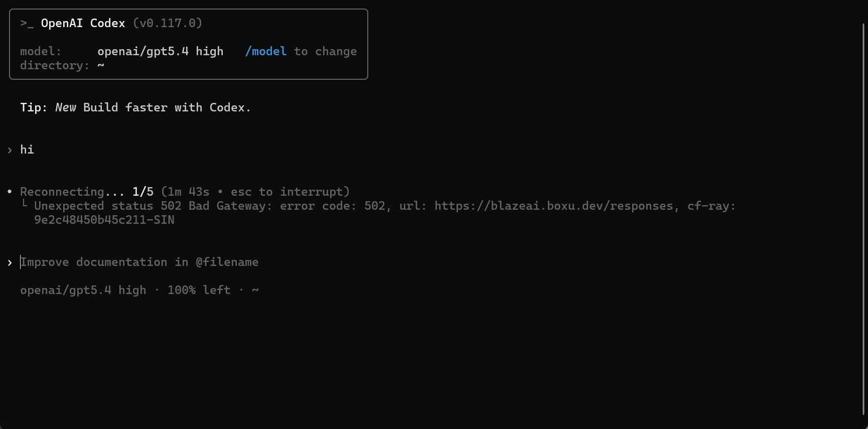This screenshot has height=429, width=868.
Task: Click the tilde in the bottom status line
Action: [255, 290]
